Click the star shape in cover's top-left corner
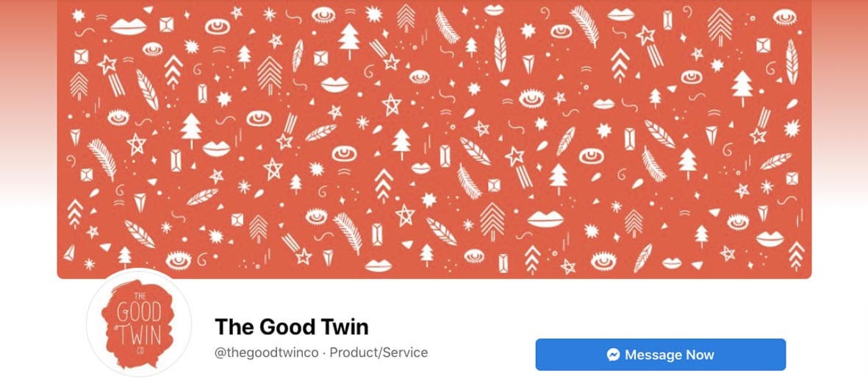The image size is (868, 390). [78, 15]
